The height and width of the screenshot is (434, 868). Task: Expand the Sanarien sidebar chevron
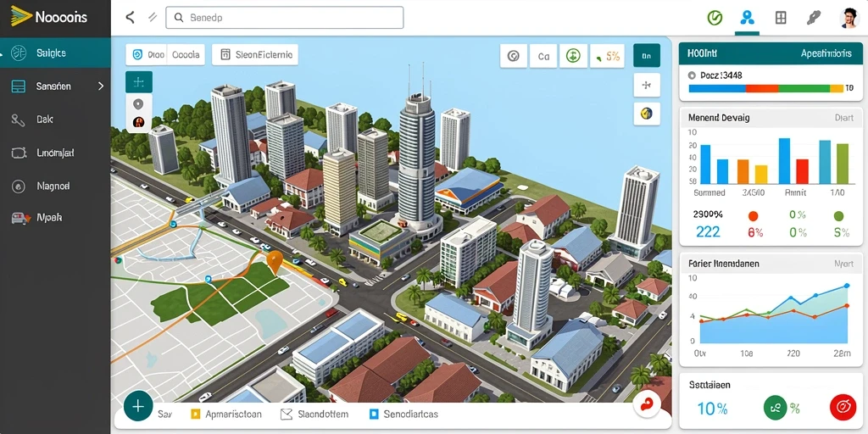(101, 86)
